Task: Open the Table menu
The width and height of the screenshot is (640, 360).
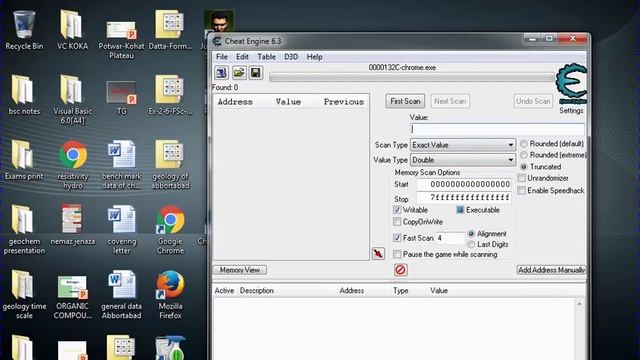Action: tap(267, 57)
